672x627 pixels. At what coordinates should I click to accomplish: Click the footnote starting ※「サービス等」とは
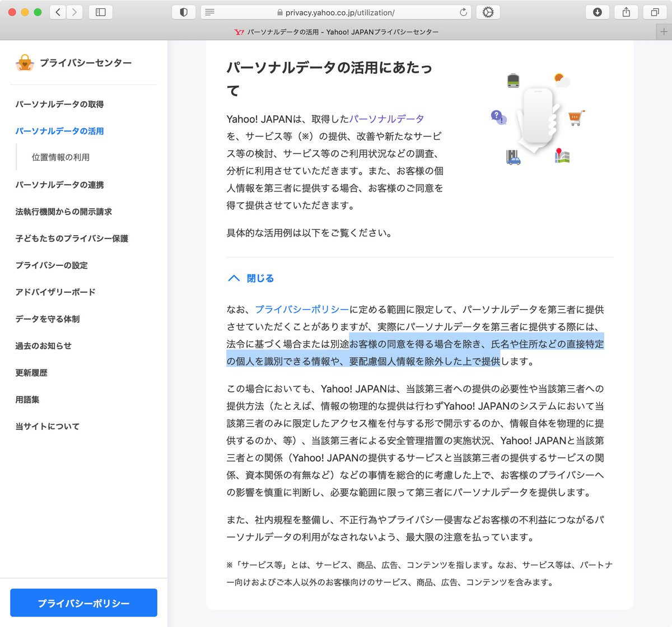click(419, 573)
